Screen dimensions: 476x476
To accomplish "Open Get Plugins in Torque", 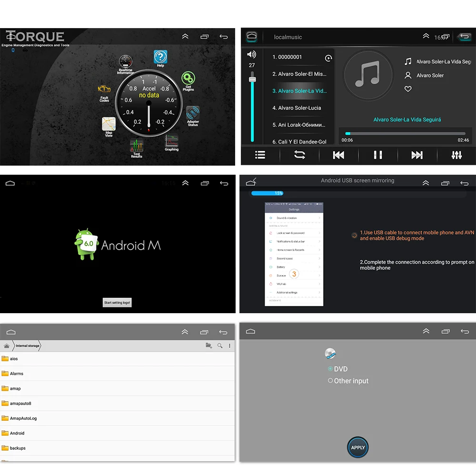I will 188,81.
